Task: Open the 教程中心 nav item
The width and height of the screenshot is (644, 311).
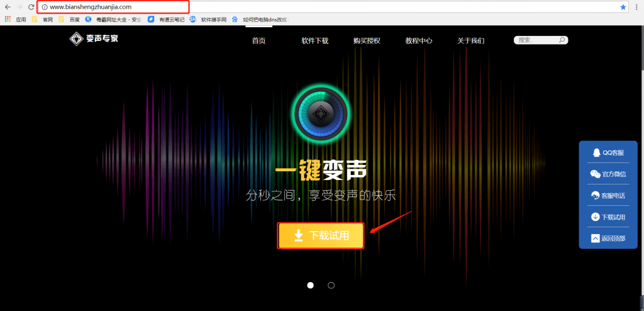Action: coord(419,41)
